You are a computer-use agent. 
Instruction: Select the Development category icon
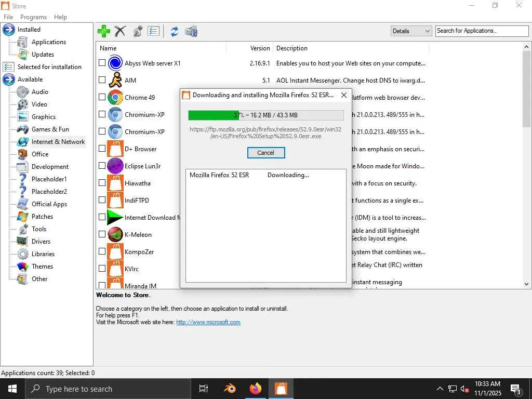click(x=23, y=167)
